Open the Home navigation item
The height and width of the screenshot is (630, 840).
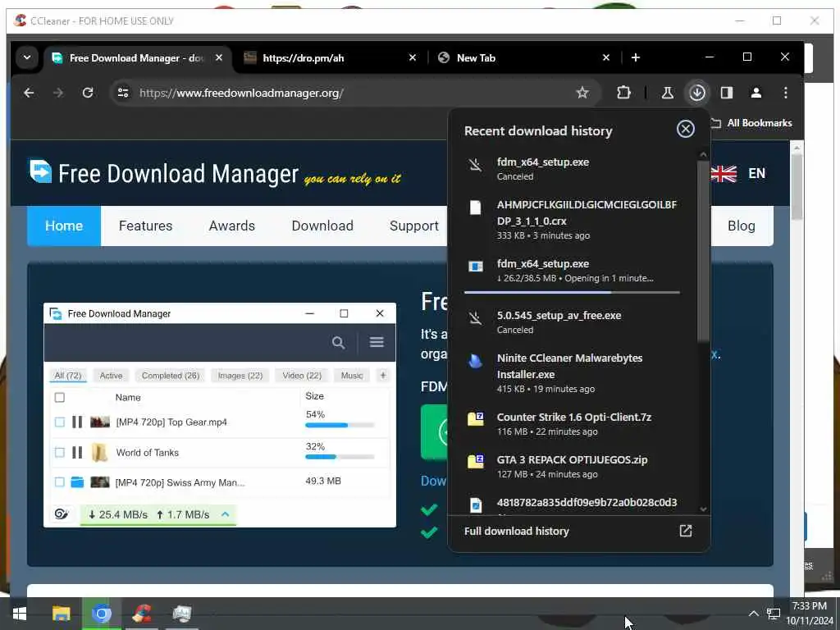pos(64,226)
